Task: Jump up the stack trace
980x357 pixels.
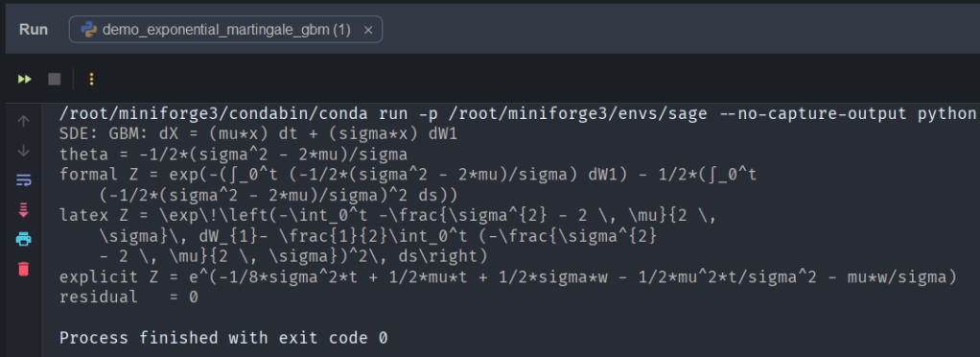Action: point(24,121)
